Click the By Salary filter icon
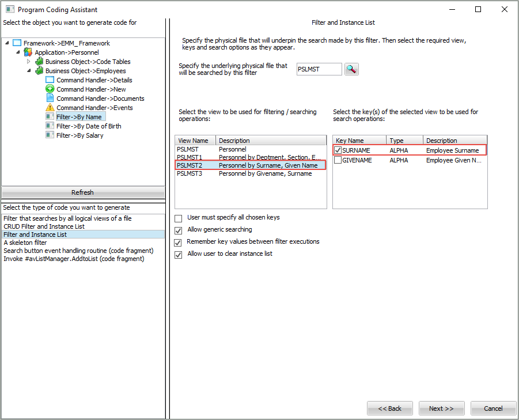 [x=50, y=135]
